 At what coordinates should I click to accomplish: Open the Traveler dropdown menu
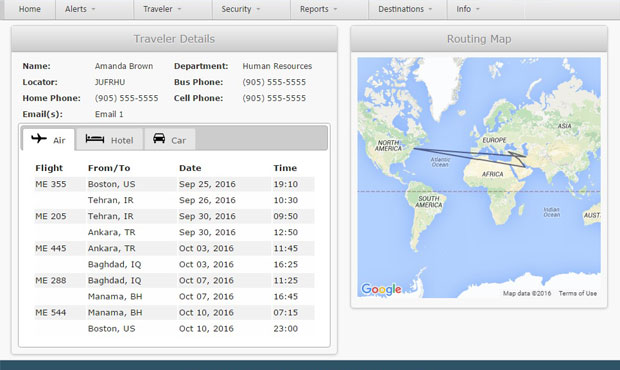pyautogui.click(x=162, y=9)
